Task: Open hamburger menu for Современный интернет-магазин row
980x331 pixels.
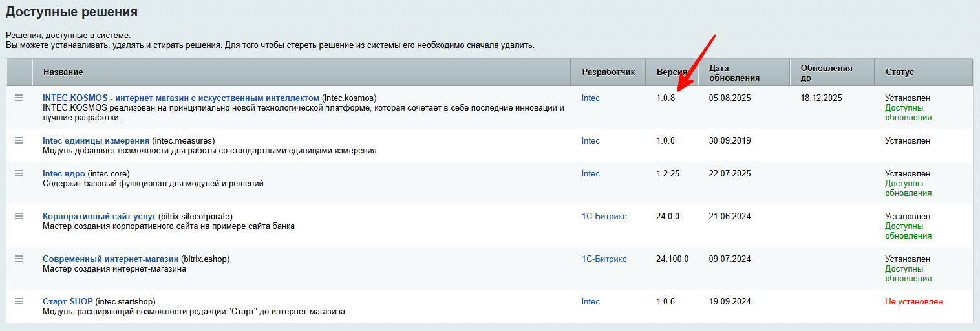Action: click(x=19, y=259)
